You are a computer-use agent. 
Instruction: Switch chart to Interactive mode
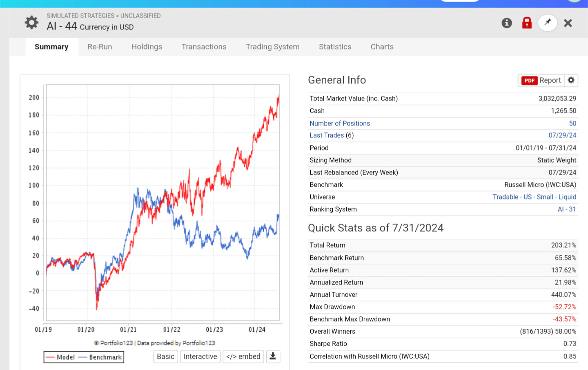tap(200, 357)
